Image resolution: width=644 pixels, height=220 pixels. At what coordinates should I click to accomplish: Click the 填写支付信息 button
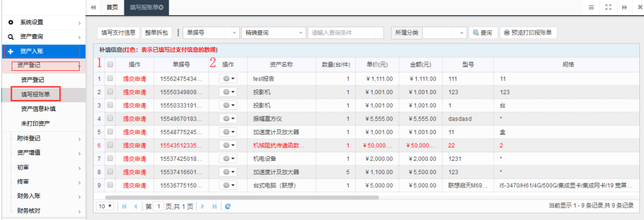point(119,33)
